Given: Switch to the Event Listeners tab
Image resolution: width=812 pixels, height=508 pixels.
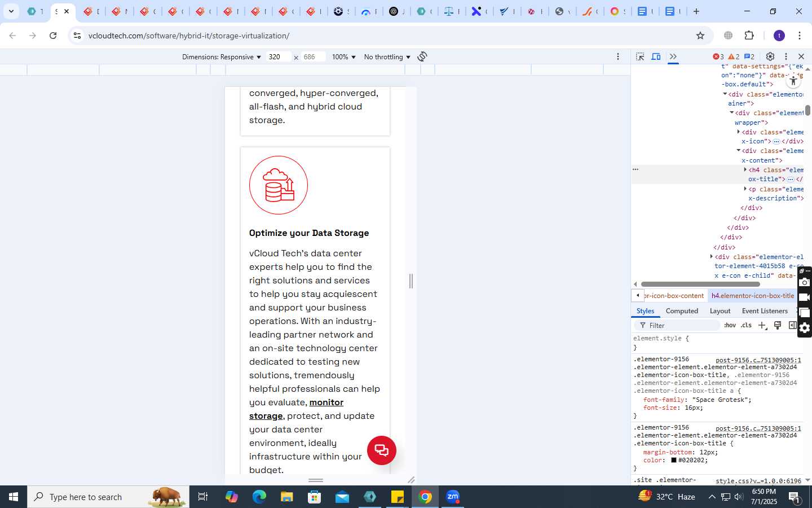Looking at the screenshot, I should [x=765, y=311].
